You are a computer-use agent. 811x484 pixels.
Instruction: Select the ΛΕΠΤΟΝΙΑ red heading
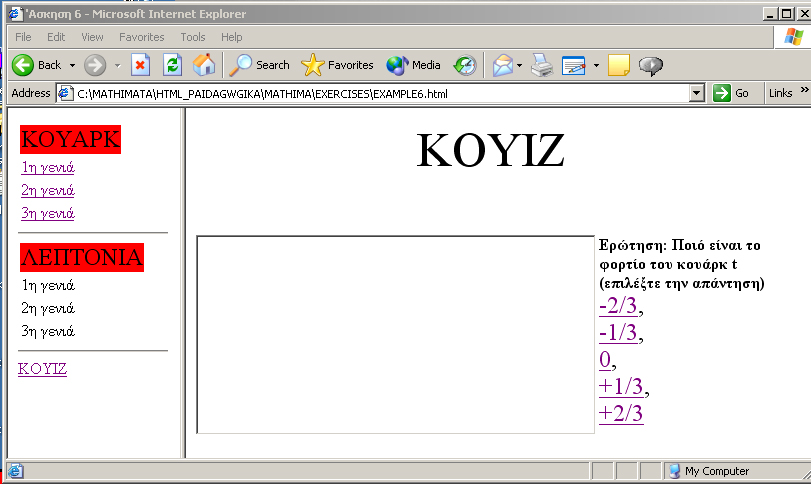82,257
